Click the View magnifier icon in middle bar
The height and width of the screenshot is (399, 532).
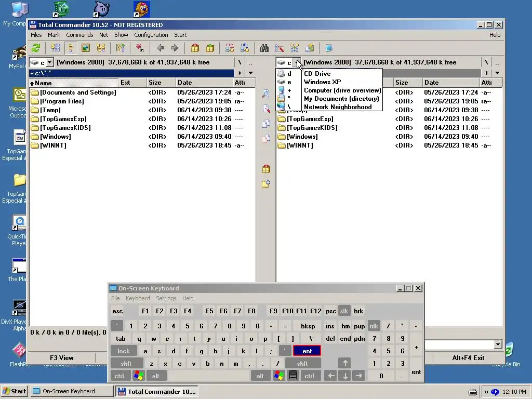[x=266, y=94]
